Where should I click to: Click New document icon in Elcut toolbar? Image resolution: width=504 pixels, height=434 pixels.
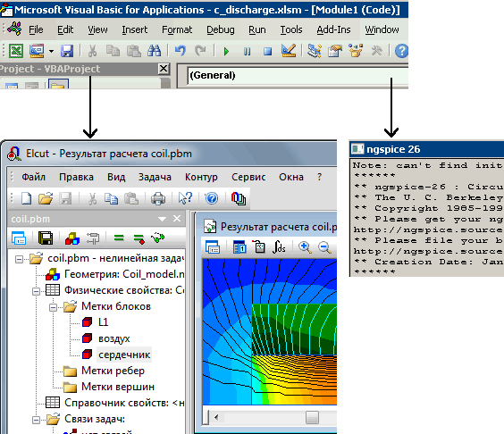pos(26,198)
